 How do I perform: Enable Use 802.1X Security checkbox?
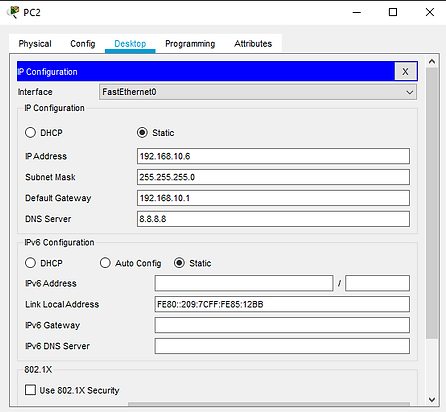pos(30,390)
